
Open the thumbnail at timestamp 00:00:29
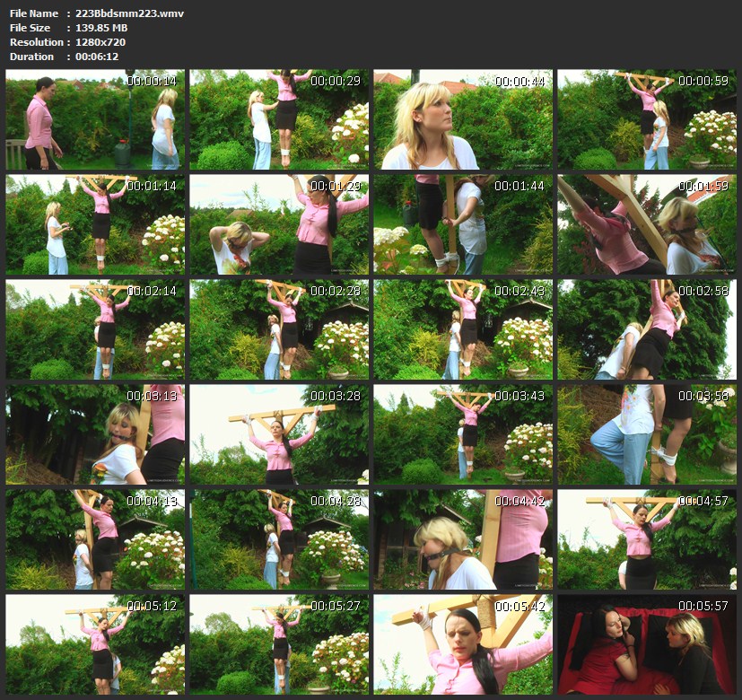point(279,119)
